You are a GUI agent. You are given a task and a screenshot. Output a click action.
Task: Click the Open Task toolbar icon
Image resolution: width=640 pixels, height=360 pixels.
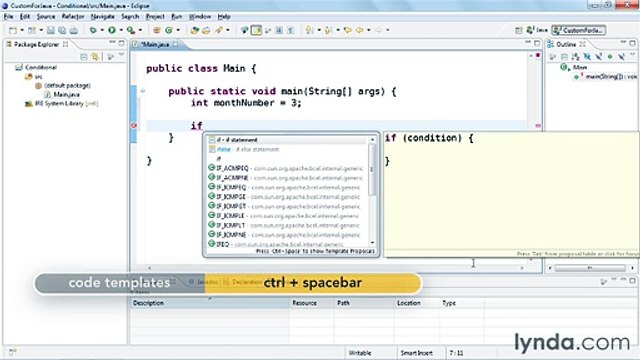click(206, 30)
